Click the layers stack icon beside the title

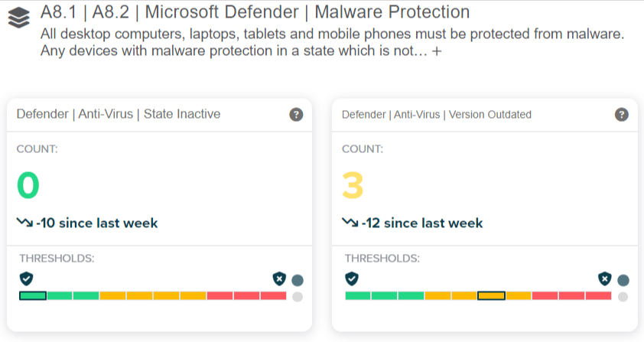(x=19, y=18)
